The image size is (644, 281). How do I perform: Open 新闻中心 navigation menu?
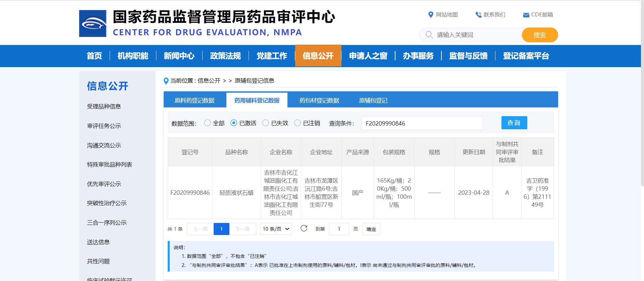(x=179, y=56)
